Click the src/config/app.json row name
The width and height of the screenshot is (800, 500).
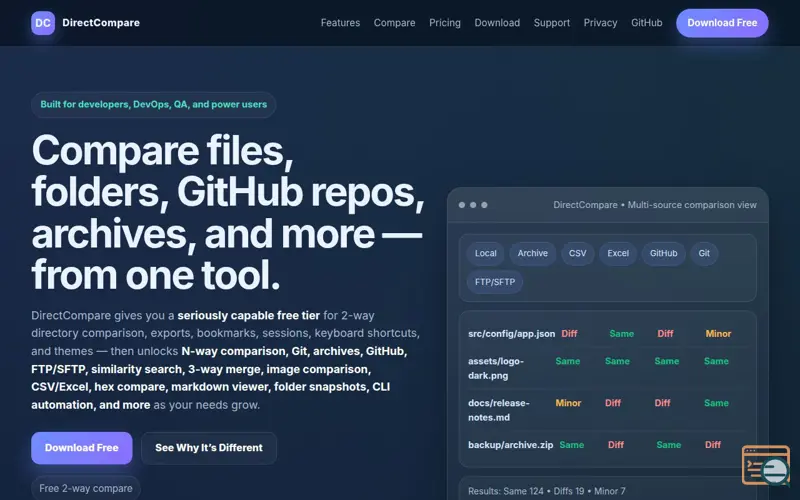point(512,334)
